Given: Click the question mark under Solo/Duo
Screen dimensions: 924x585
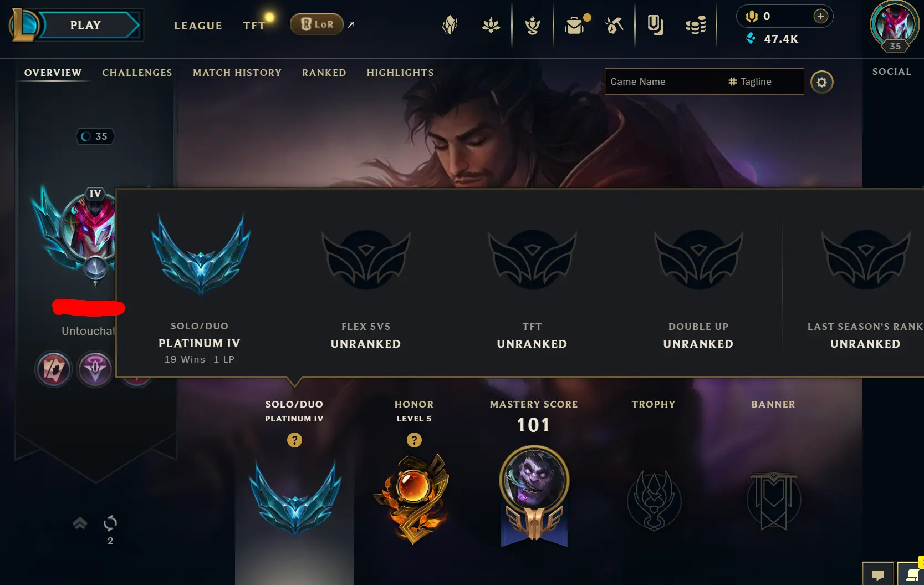Looking at the screenshot, I should (294, 440).
